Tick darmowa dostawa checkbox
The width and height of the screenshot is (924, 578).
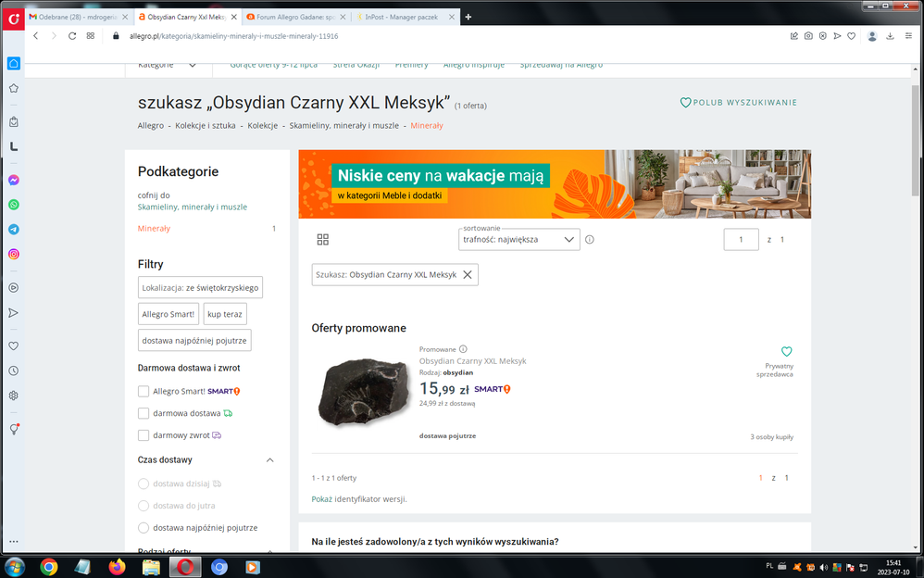click(144, 413)
